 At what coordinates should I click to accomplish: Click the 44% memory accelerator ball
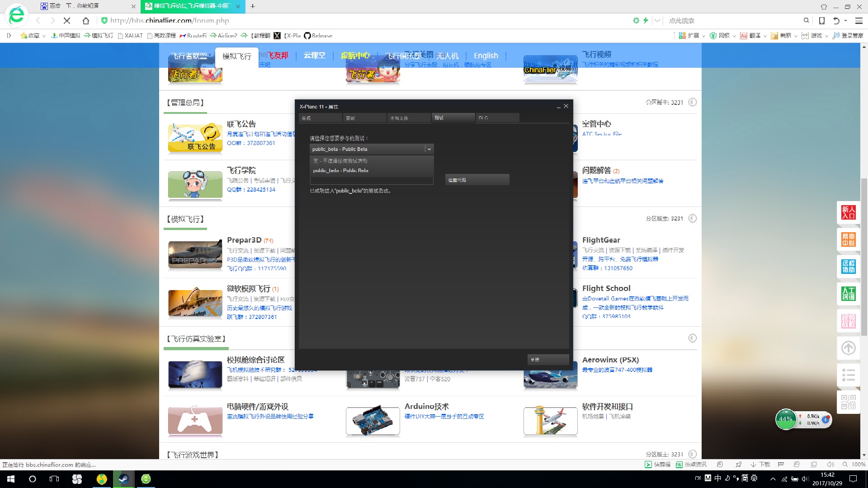786,419
